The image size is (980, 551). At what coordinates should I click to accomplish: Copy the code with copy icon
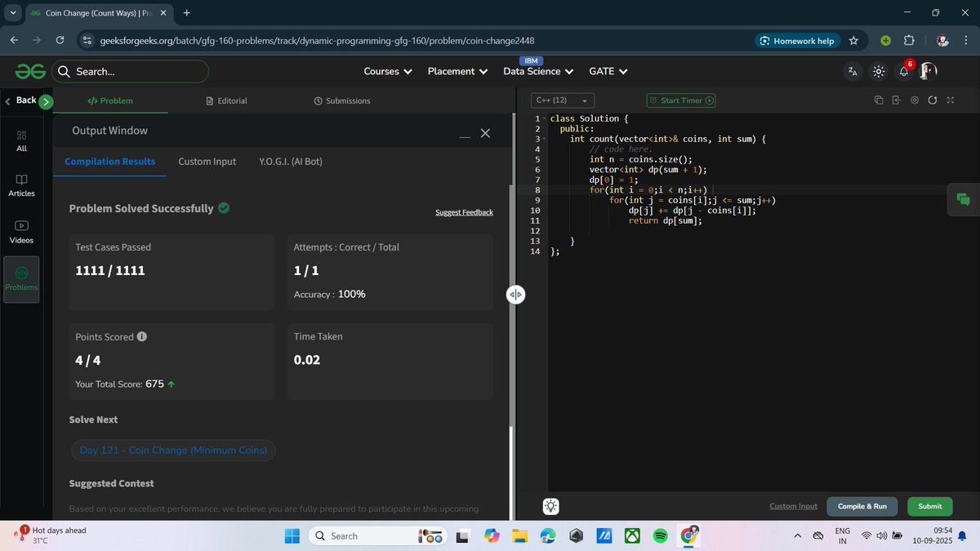[x=879, y=100]
